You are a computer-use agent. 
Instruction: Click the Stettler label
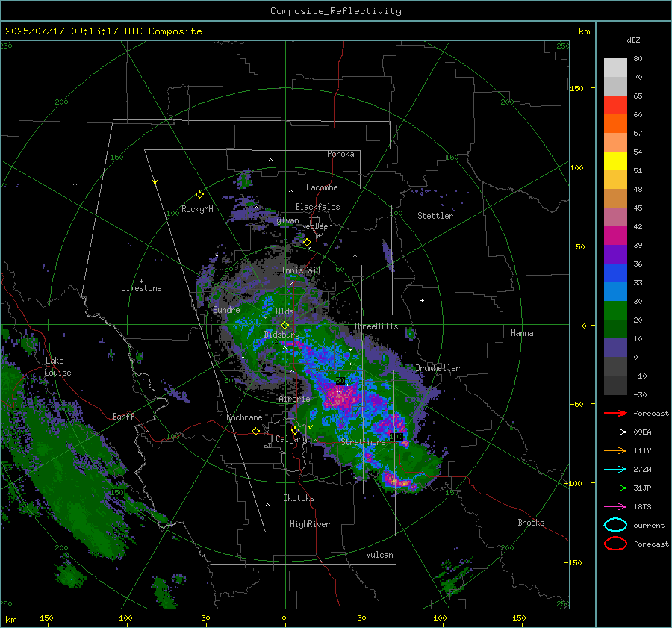click(x=435, y=216)
